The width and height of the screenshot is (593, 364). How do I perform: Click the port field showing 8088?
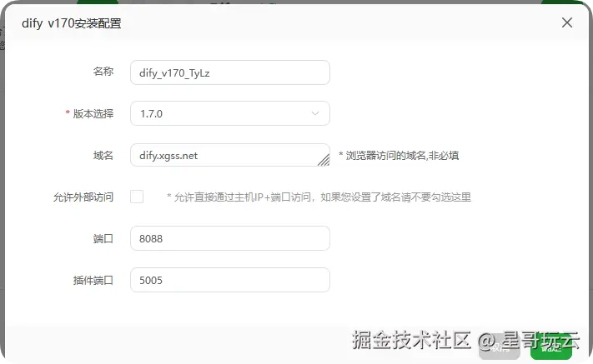230,238
